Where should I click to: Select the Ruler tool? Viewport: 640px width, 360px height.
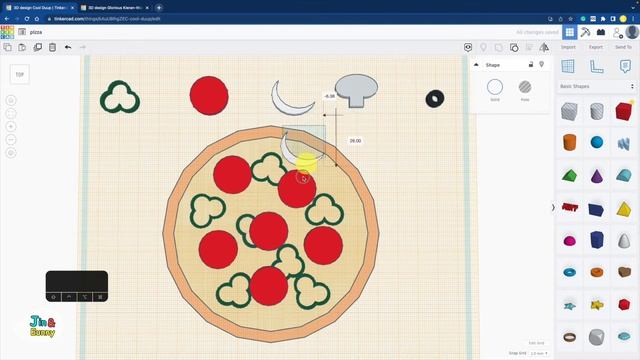point(596,66)
